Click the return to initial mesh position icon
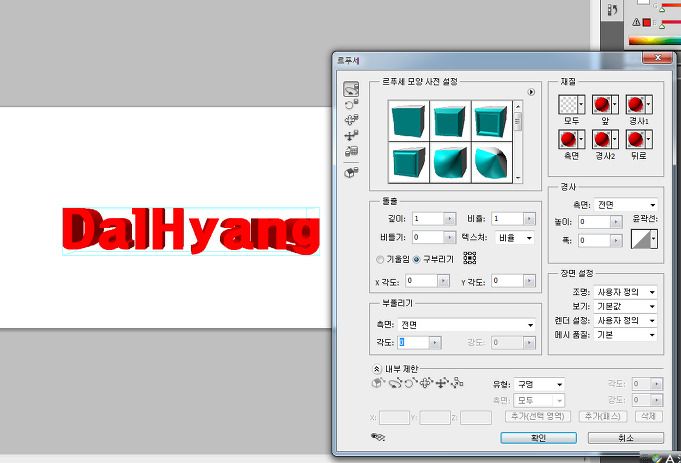 pos(351,173)
